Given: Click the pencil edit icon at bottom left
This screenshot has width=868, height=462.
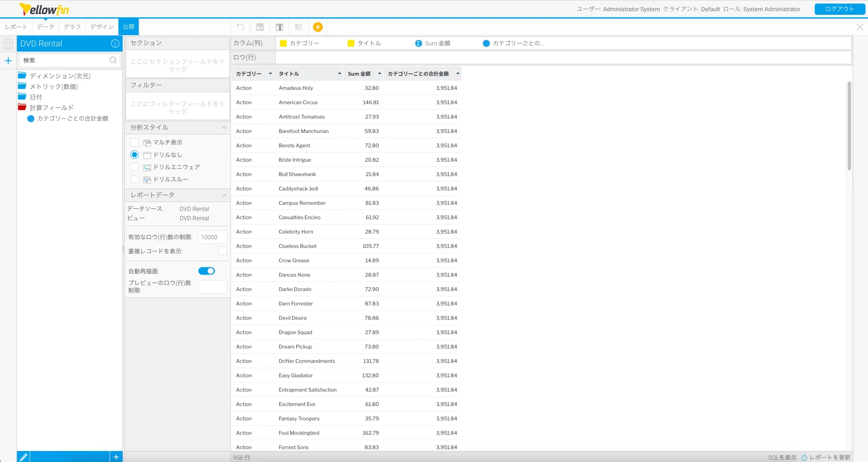Looking at the screenshot, I should 23,456.
